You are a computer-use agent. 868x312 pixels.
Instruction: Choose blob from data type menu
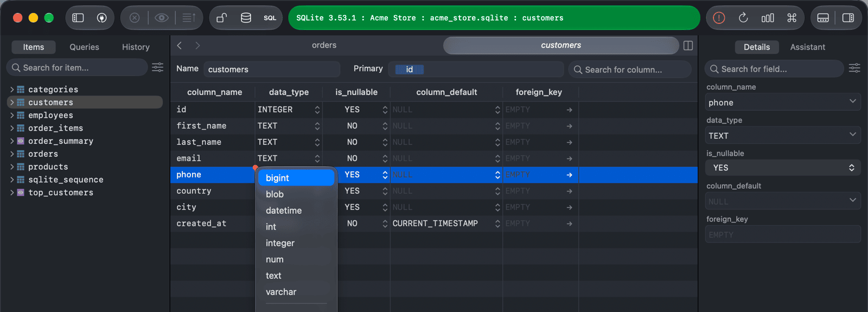296,194
